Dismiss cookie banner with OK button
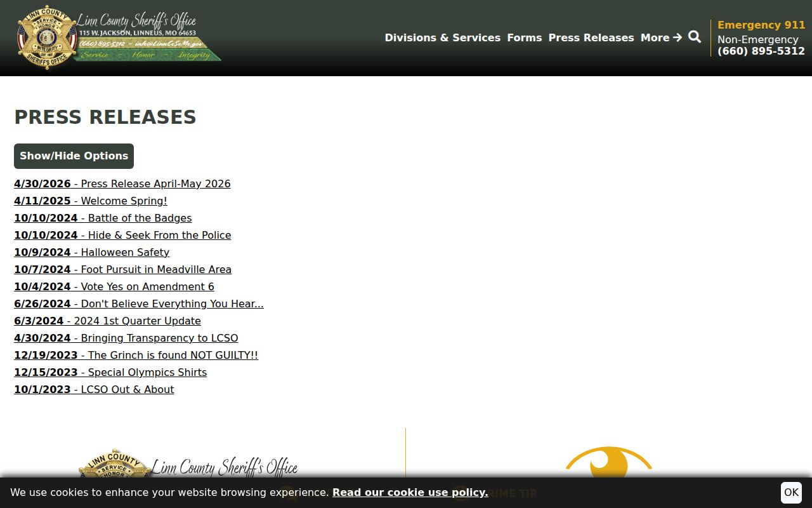The width and height of the screenshot is (812, 508). [x=791, y=492]
